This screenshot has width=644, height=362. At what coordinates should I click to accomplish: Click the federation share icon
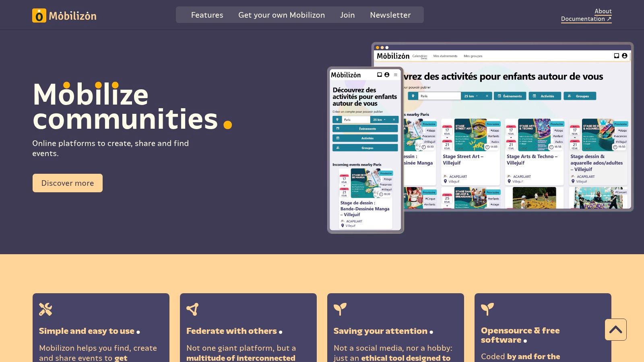pyautogui.click(x=193, y=309)
